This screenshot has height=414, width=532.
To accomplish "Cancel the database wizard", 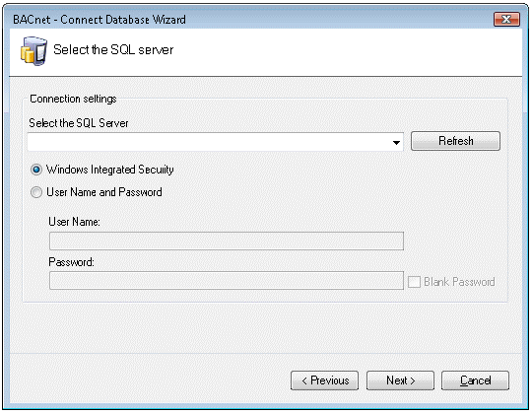I will point(475,380).
